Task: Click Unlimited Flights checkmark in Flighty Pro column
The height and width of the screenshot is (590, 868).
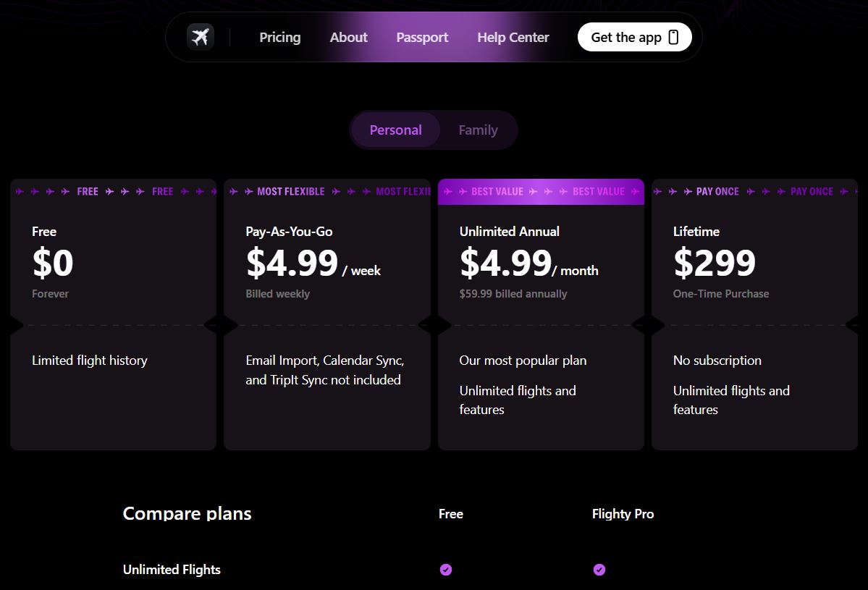Action: click(599, 570)
